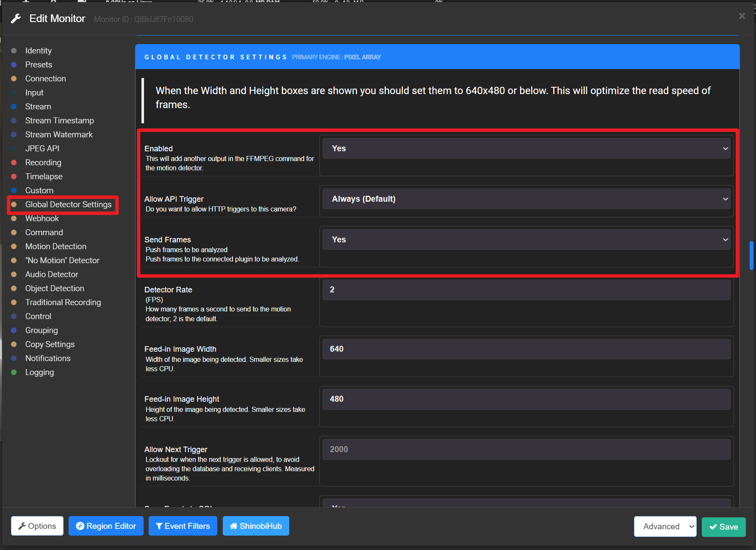Open the Allow API Trigger dropdown
756x550 pixels.
526,199
